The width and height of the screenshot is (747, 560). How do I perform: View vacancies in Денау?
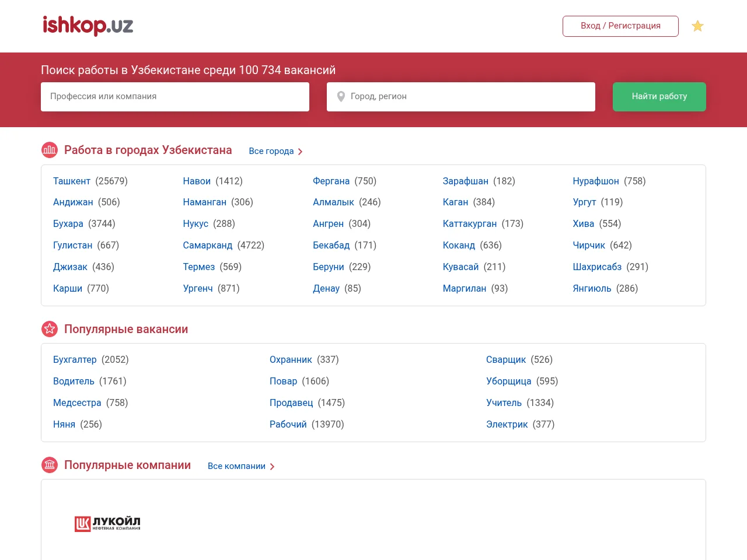pyautogui.click(x=326, y=289)
